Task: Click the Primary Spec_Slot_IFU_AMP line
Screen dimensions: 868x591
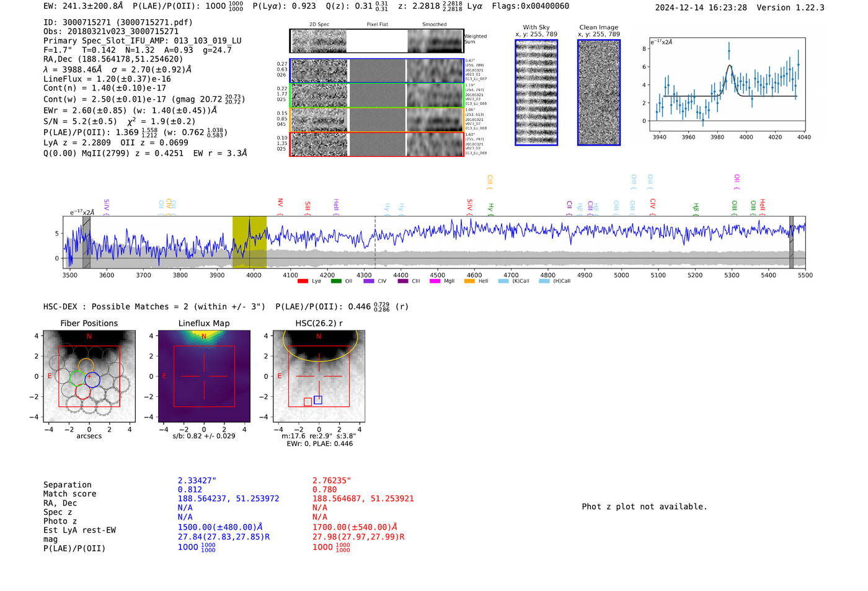Action: (143, 41)
